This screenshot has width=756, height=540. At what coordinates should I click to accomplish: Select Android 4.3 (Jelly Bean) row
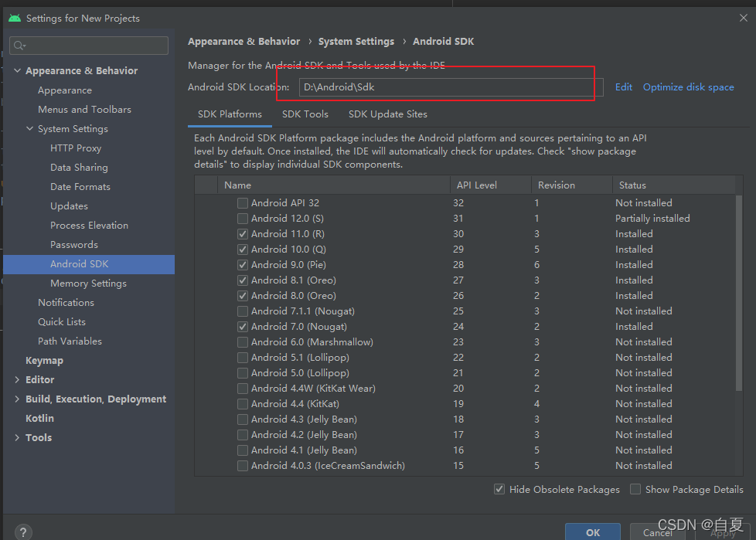point(465,419)
